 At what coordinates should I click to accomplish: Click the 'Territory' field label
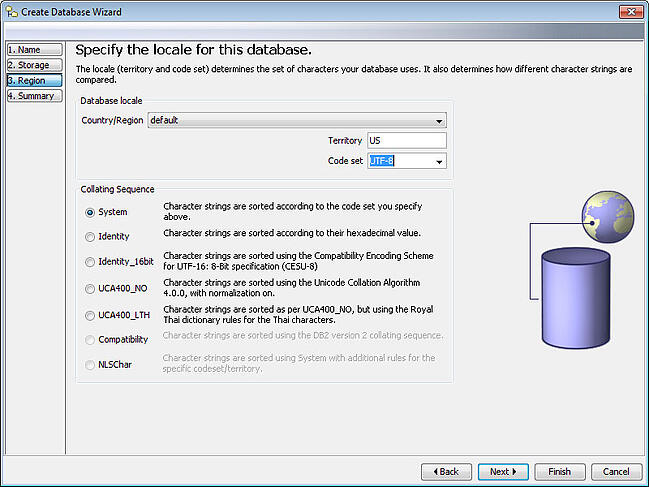345,141
